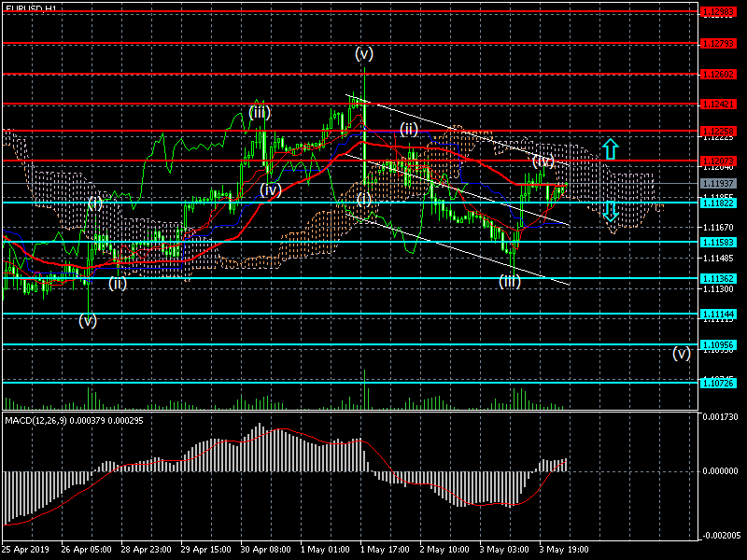
Task: Select wave label (v) above the highest candle spike
Action: tap(364, 54)
